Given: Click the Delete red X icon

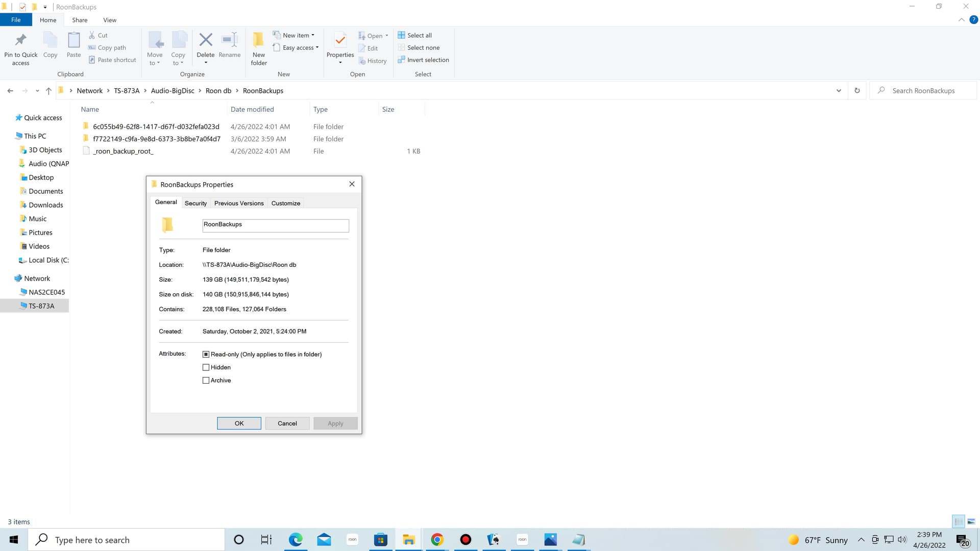Looking at the screenshot, I should click(206, 40).
